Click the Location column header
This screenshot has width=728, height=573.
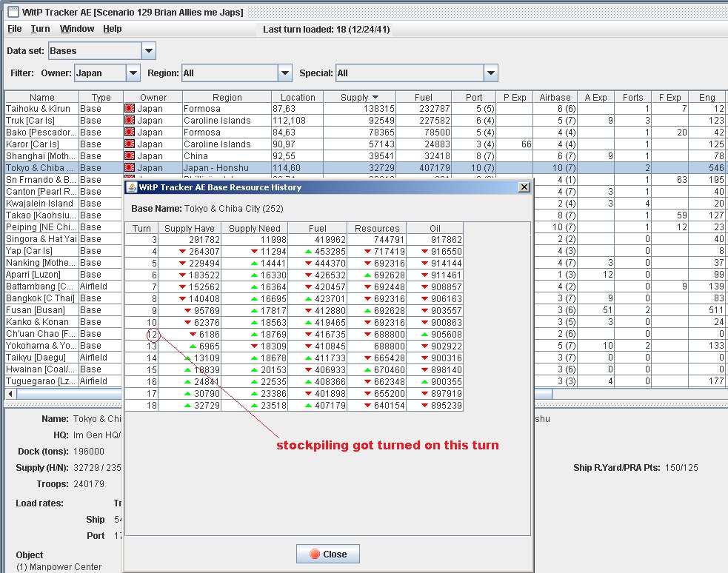coord(298,98)
